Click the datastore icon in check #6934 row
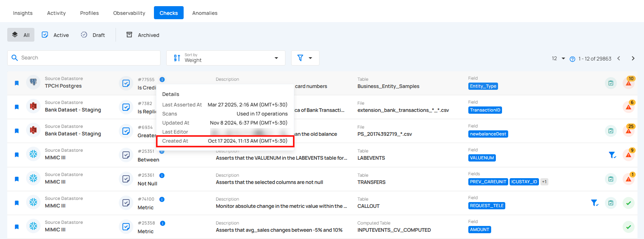 point(33,130)
